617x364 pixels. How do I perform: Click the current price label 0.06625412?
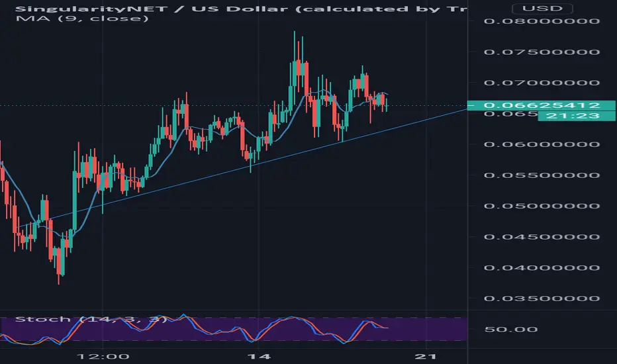click(x=541, y=105)
